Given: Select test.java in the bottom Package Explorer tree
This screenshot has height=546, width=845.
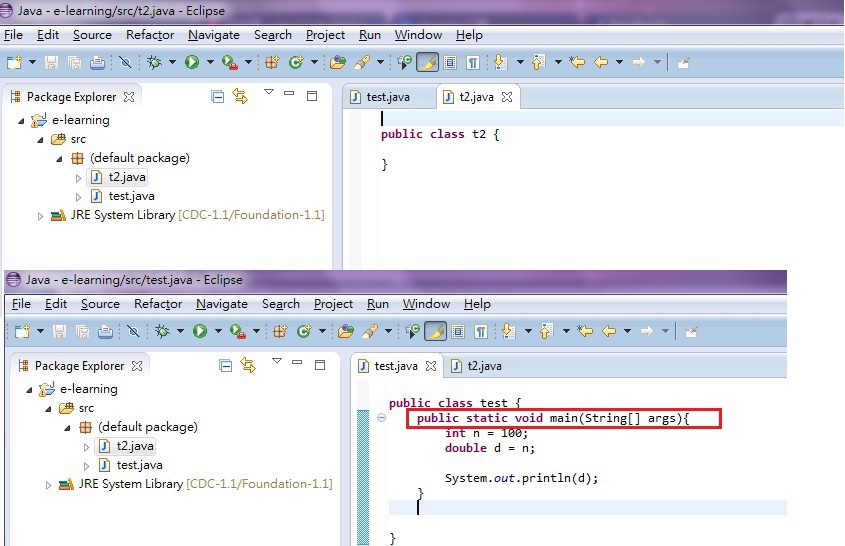Looking at the screenshot, I should (x=140, y=465).
